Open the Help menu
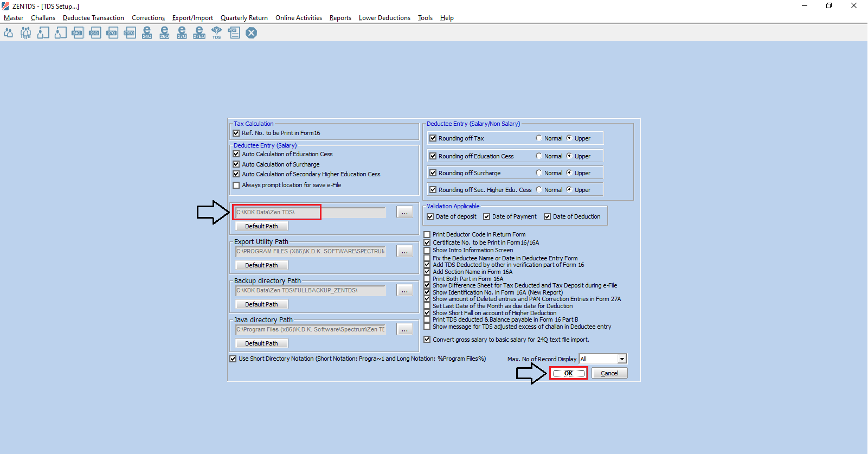The width and height of the screenshot is (868, 454). (x=447, y=18)
